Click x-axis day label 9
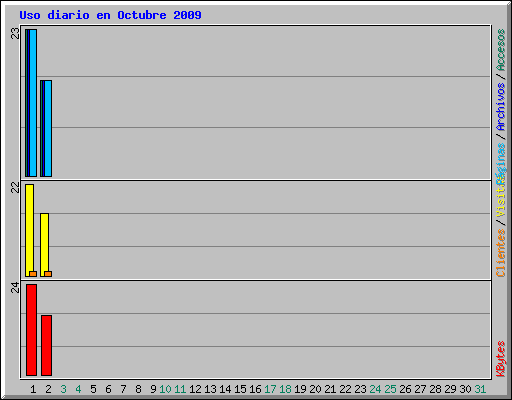512x400 pixels. click(153, 389)
